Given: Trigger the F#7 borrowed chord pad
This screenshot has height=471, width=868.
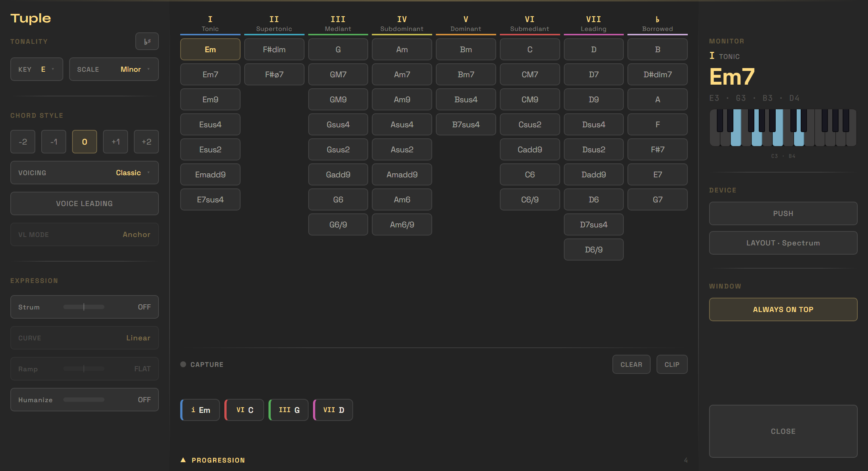Looking at the screenshot, I should tap(658, 149).
